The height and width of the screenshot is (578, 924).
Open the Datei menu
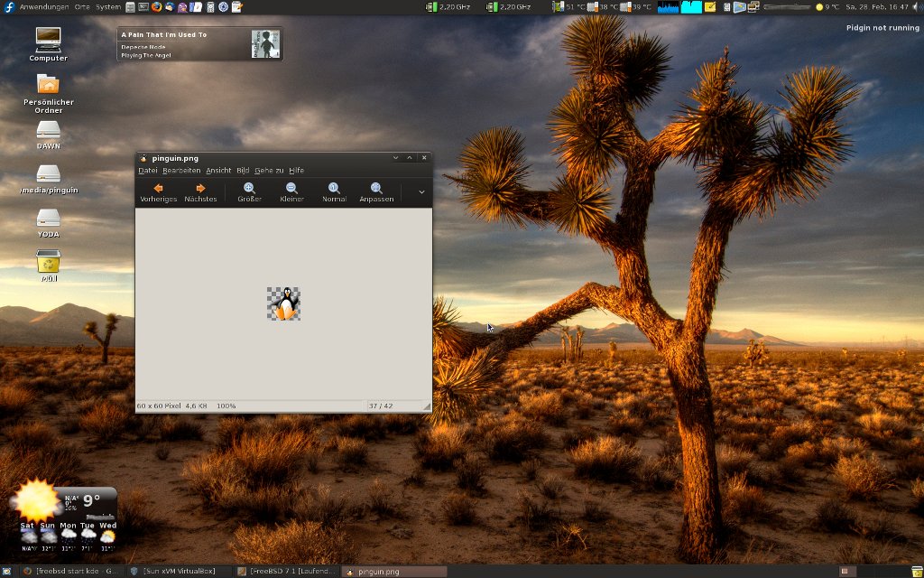click(x=147, y=170)
